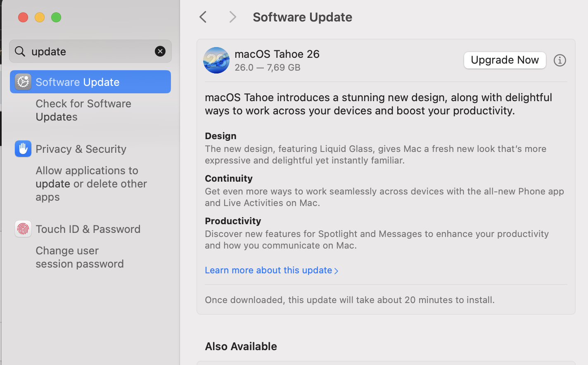
Task: Click the Phone app and Live Activities description
Action: pyautogui.click(x=384, y=197)
